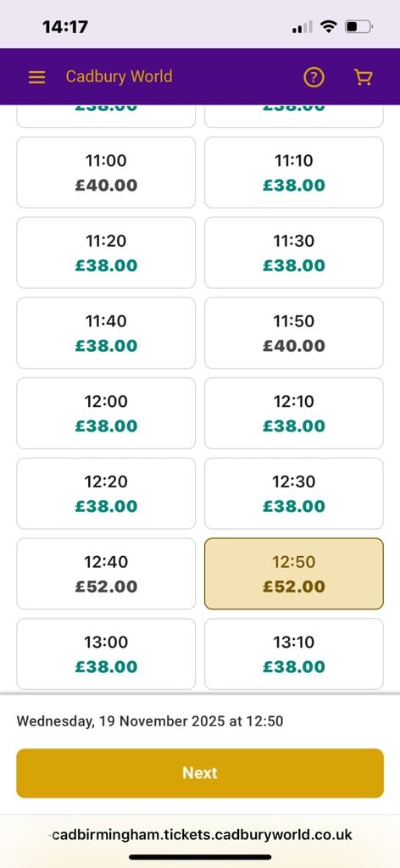Pick the 12:10 time slot
The height and width of the screenshot is (868, 400).
point(294,414)
